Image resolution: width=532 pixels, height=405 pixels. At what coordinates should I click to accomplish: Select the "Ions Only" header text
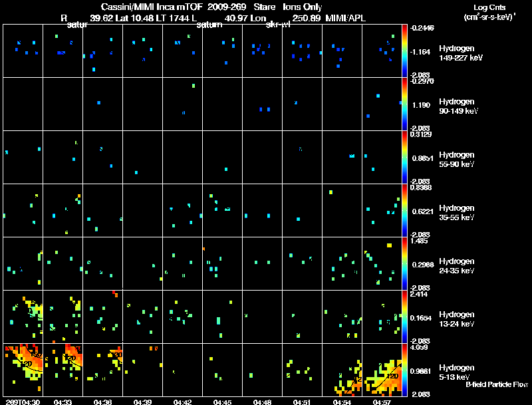tap(303, 7)
